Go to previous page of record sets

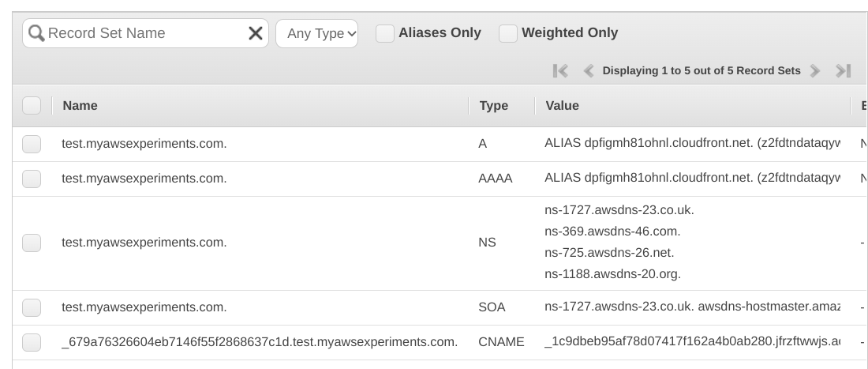(588, 71)
